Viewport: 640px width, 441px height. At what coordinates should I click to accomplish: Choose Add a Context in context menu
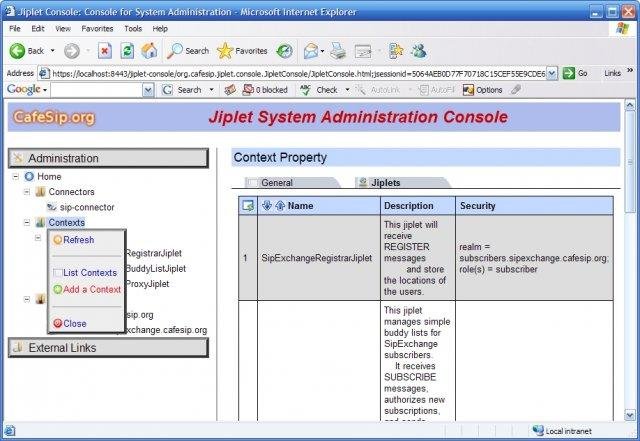pos(92,289)
